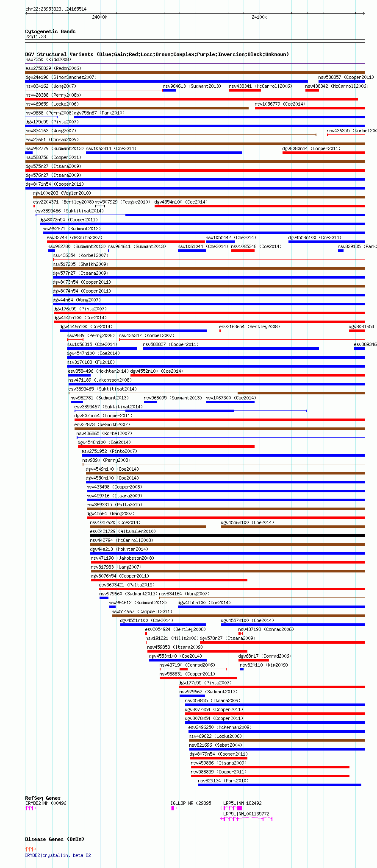
Task: Click the nsv1056315 (Coe2014) blue bar
Action: click(x=102, y=349)
